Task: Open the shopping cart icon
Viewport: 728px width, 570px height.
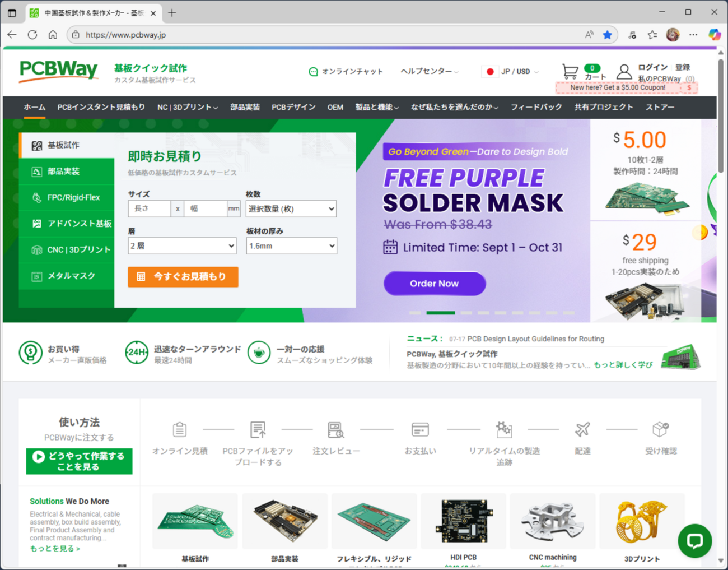Action: pyautogui.click(x=570, y=71)
